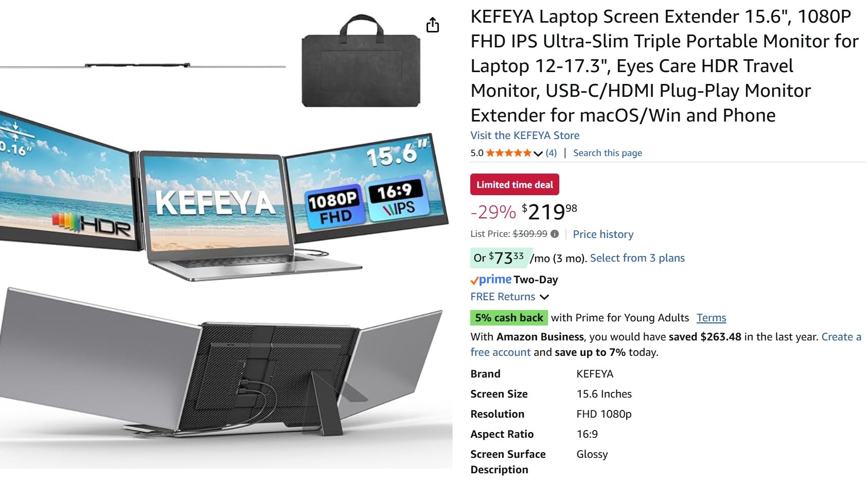
Task: Open Select from 3 plans link
Action: click(x=637, y=258)
